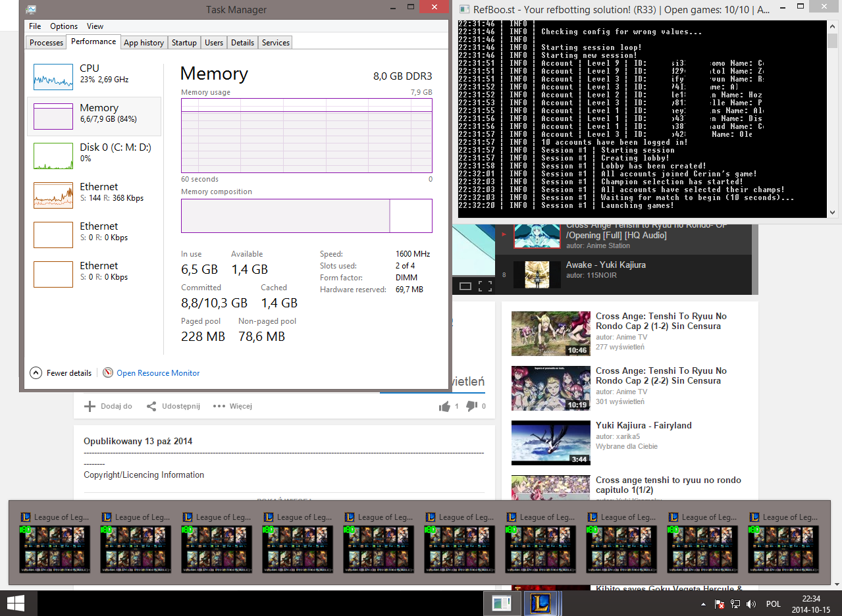The image size is (842, 616).
Task: Select the Memory resource in sidebar
Action: [x=94, y=116]
